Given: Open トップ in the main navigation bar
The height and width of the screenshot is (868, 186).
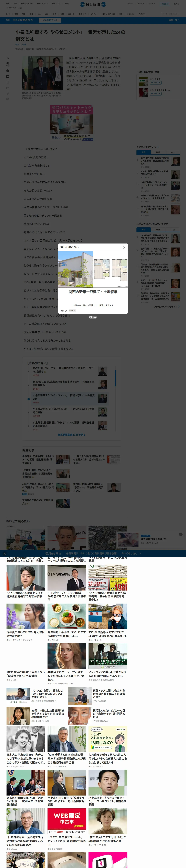Looking at the screenshot, I should coord(8,14).
